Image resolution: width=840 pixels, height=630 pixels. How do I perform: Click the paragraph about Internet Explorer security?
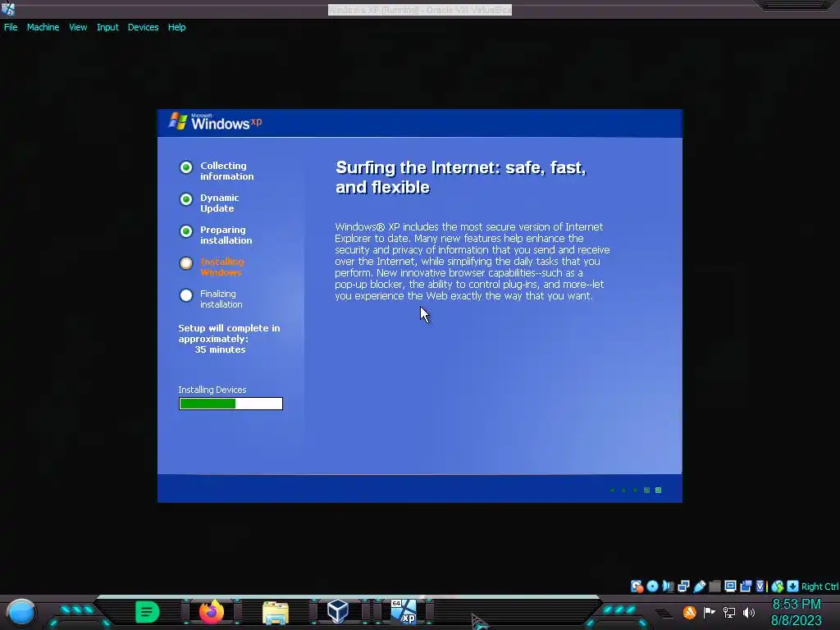pos(472,262)
